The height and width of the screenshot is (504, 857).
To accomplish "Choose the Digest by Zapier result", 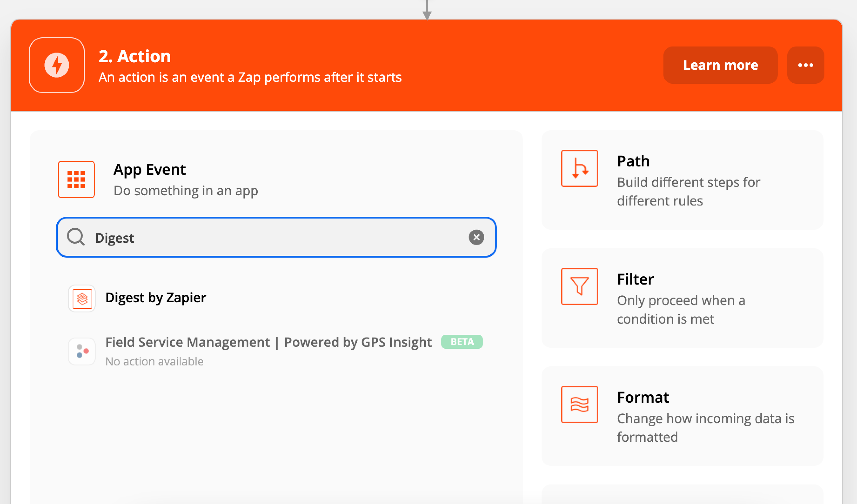I will [155, 298].
